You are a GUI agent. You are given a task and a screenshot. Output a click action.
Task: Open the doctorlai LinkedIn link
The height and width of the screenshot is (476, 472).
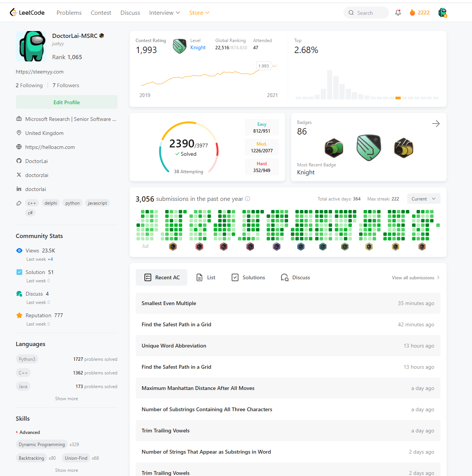36,189
